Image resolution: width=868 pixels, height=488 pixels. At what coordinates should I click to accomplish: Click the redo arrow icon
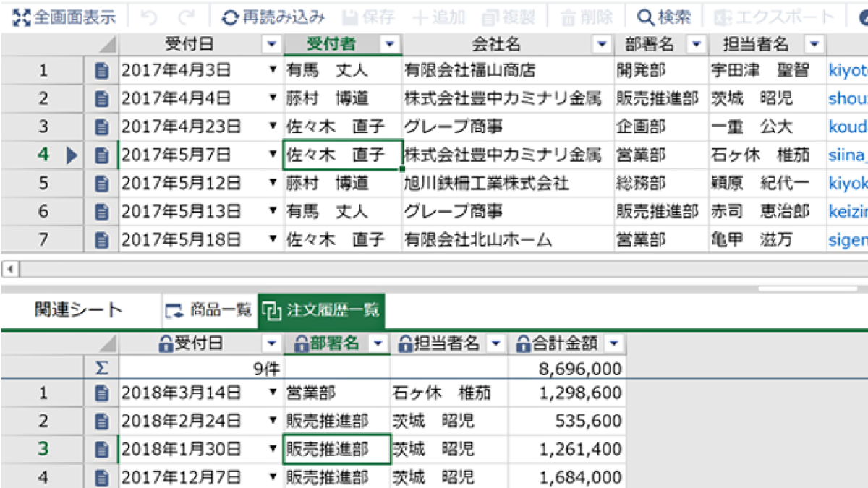[187, 17]
